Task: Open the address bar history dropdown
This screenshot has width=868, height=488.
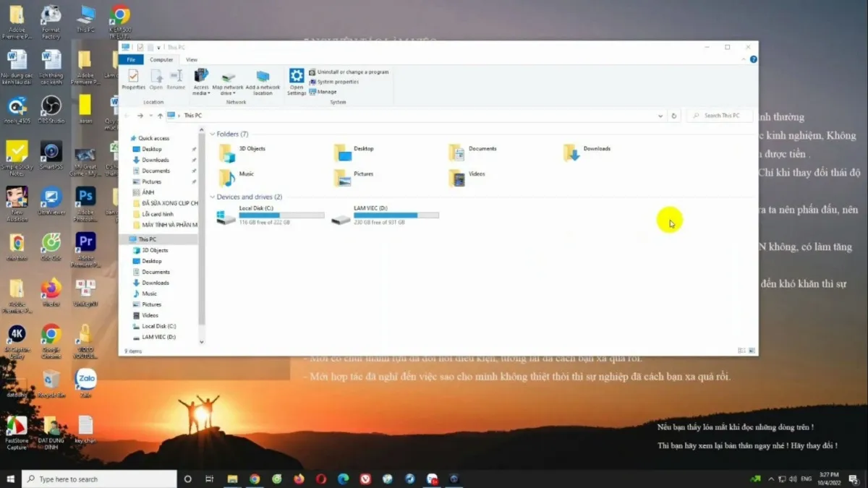Action: pyautogui.click(x=660, y=116)
